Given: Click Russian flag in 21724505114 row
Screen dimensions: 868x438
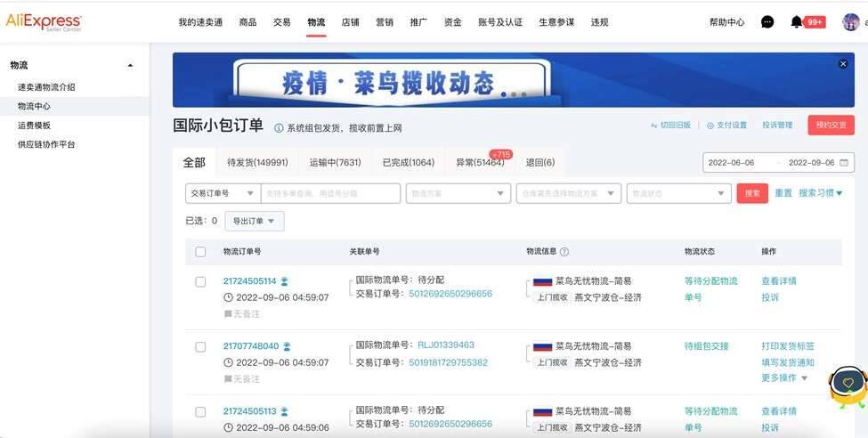Looking at the screenshot, I should pyautogui.click(x=542, y=282).
